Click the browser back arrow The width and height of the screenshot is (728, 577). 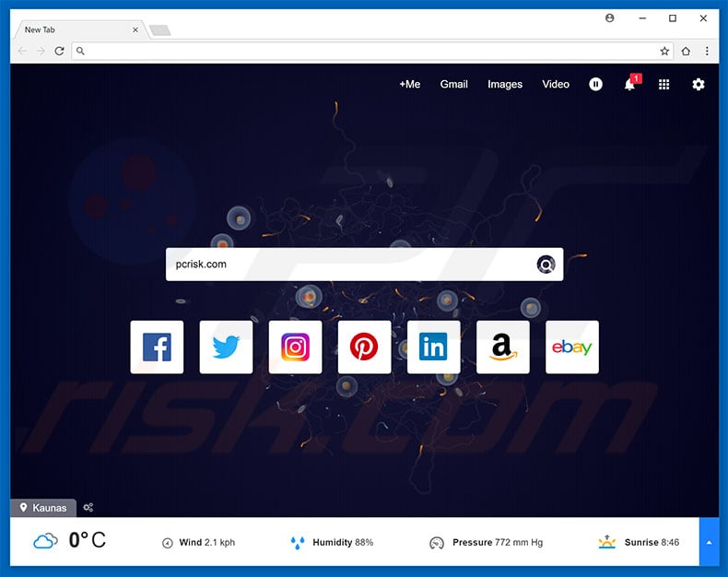pyautogui.click(x=22, y=51)
